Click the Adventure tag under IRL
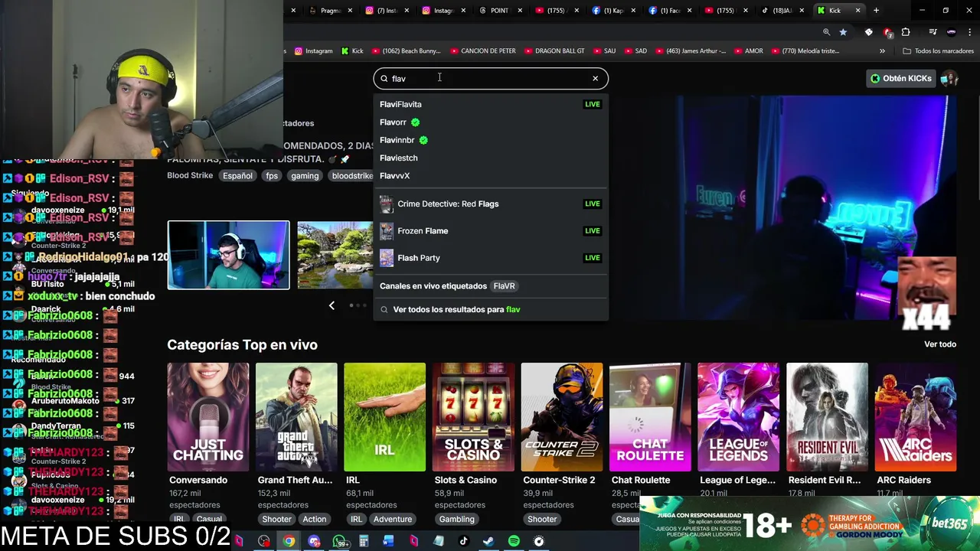This screenshot has width=980, height=551. click(x=393, y=519)
